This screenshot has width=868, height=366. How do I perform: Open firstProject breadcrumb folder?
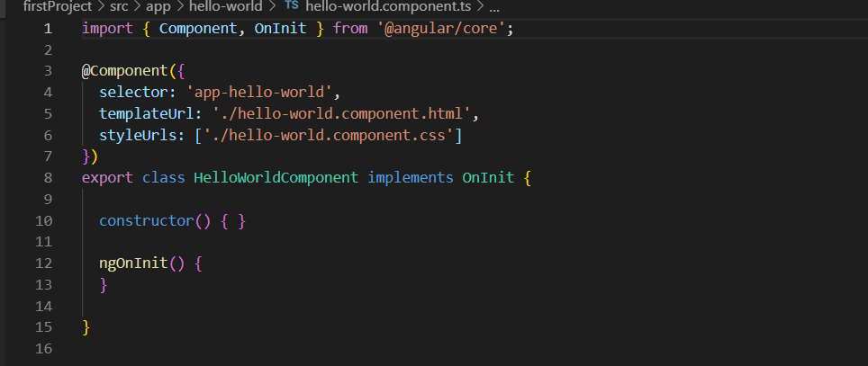pyautogui.click(x=57, y=6)
